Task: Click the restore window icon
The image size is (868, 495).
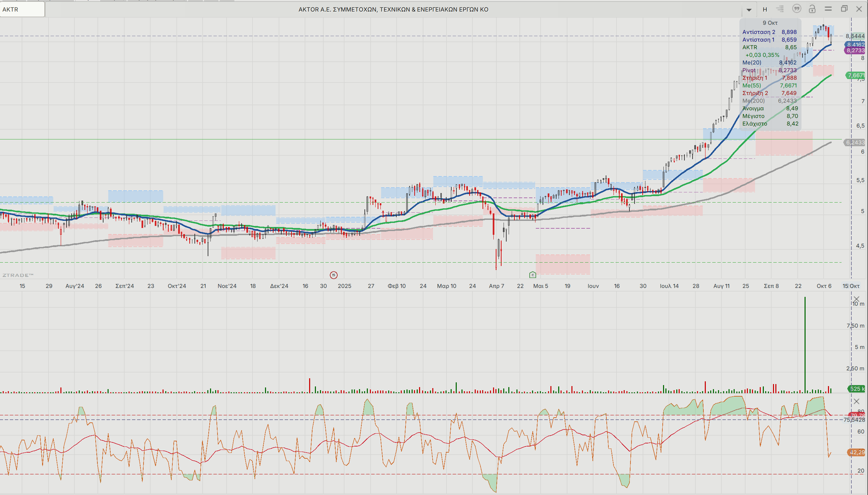Action: [x=844, y=9]
